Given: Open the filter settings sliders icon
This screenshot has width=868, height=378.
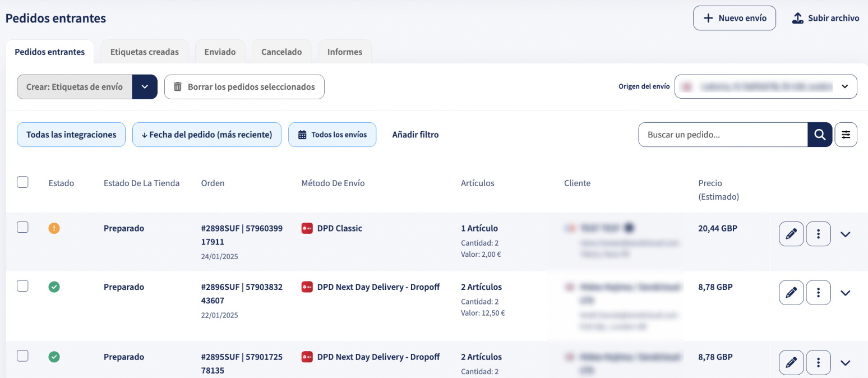Looking at the screenshot, I should coord(846,135).
